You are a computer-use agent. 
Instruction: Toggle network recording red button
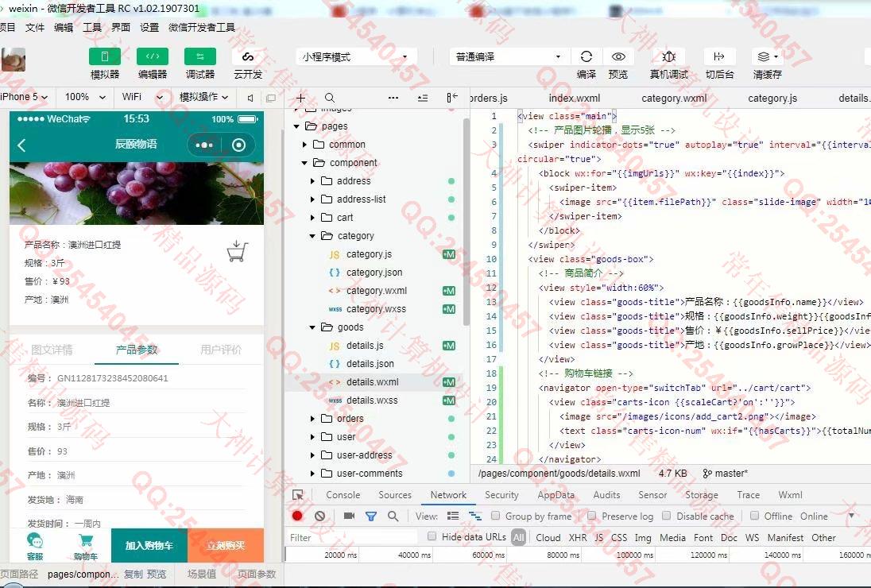pos(297,516)
